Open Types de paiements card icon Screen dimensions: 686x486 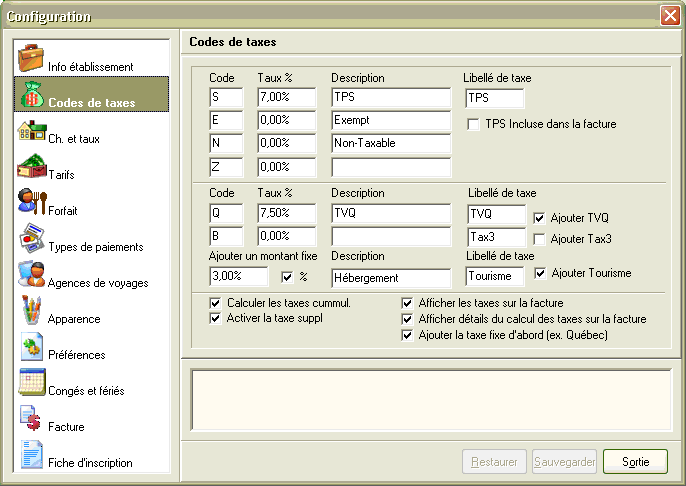coord(31,239)
